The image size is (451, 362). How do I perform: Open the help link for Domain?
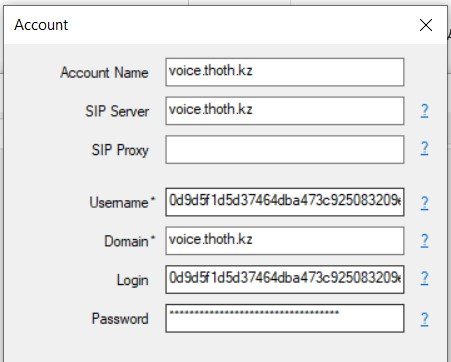(x=424, y=240)
